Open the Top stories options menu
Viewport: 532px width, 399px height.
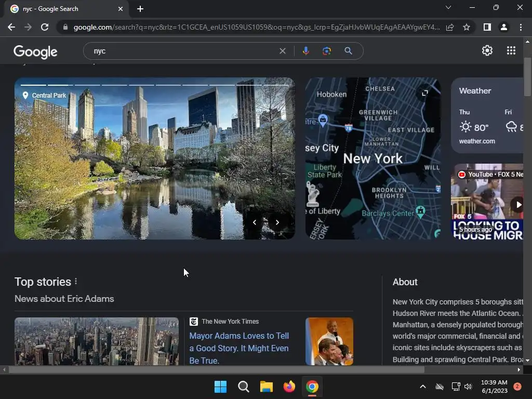coord(76,282)
